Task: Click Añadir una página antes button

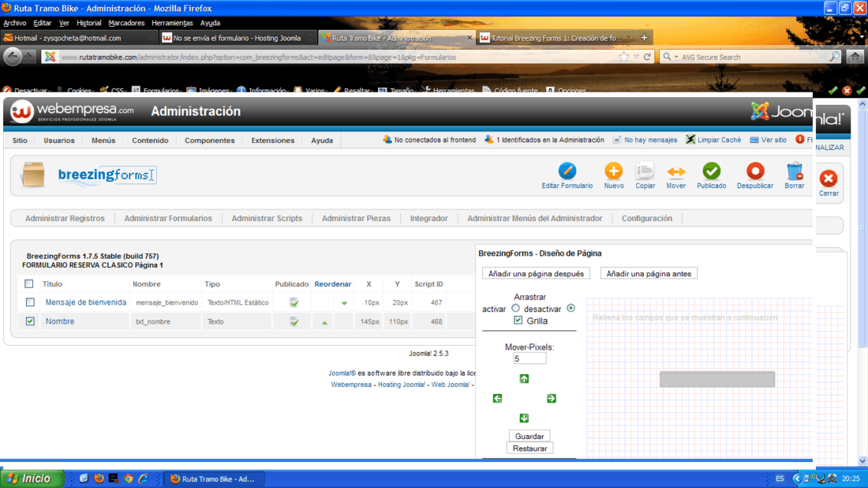Action: click(649, 274)
